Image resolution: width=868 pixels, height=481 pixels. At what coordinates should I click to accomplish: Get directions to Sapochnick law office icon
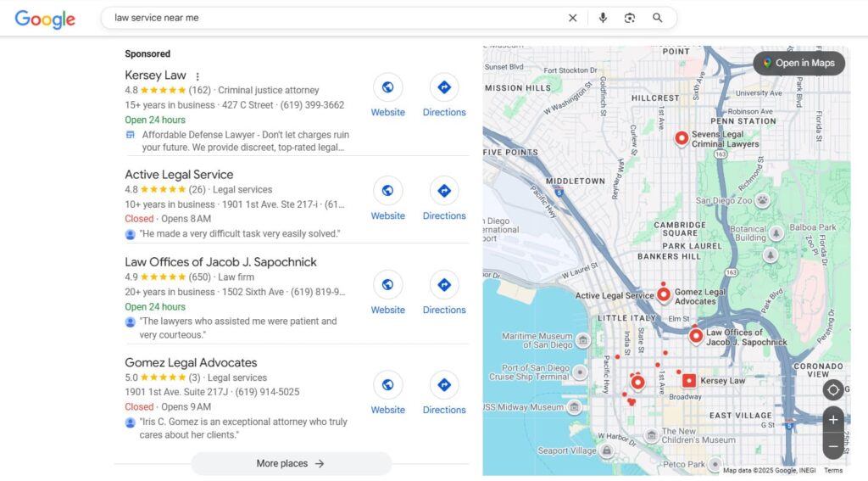[x=444, y=285]
